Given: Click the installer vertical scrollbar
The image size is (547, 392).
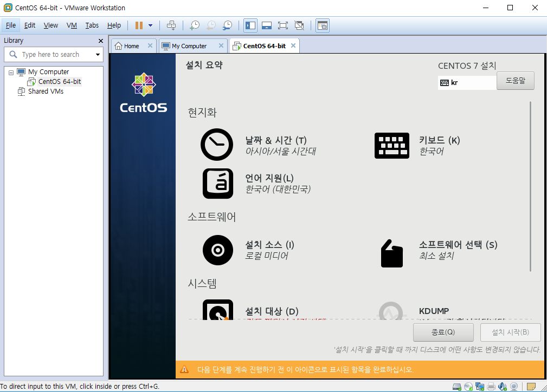Looking at the screenshot, I should 530,186.
